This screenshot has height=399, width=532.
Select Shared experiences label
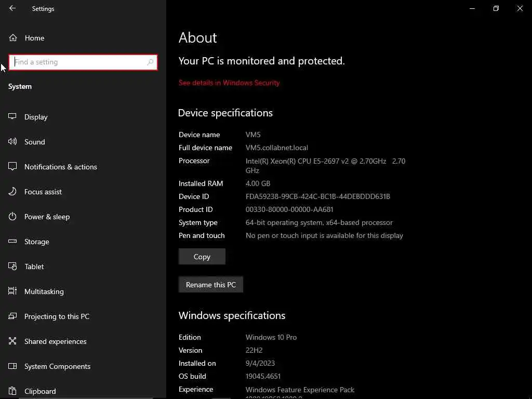55,342
